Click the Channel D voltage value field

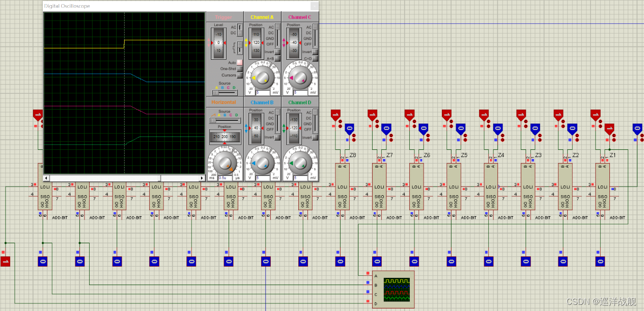pos(299,178)
